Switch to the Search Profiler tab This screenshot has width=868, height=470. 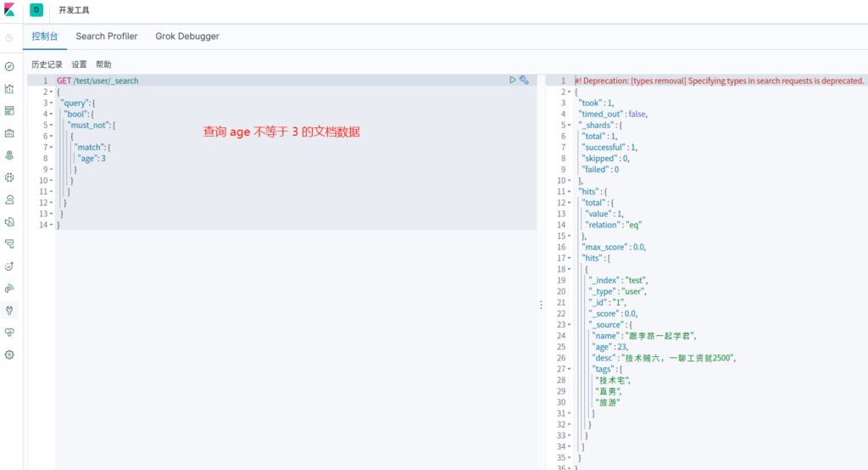[107, 36]
